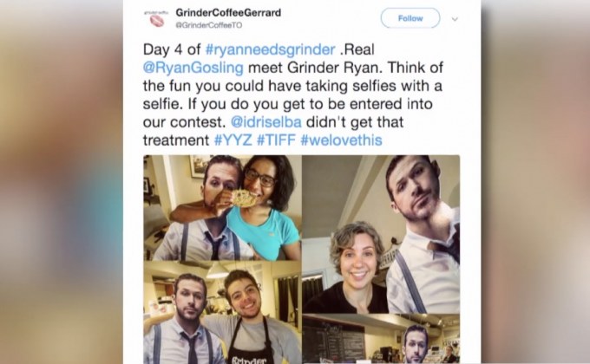This screenshot has width=590, height=364.
Task: Open the #welovethis hashtag
Action: pyautogui.click(x=341, y=140)
